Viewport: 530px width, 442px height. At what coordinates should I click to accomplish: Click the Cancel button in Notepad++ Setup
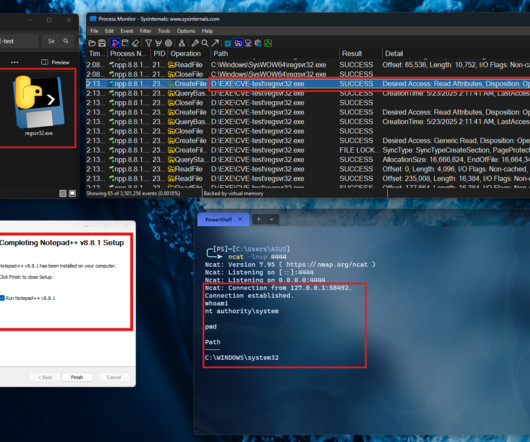(114, 377)
